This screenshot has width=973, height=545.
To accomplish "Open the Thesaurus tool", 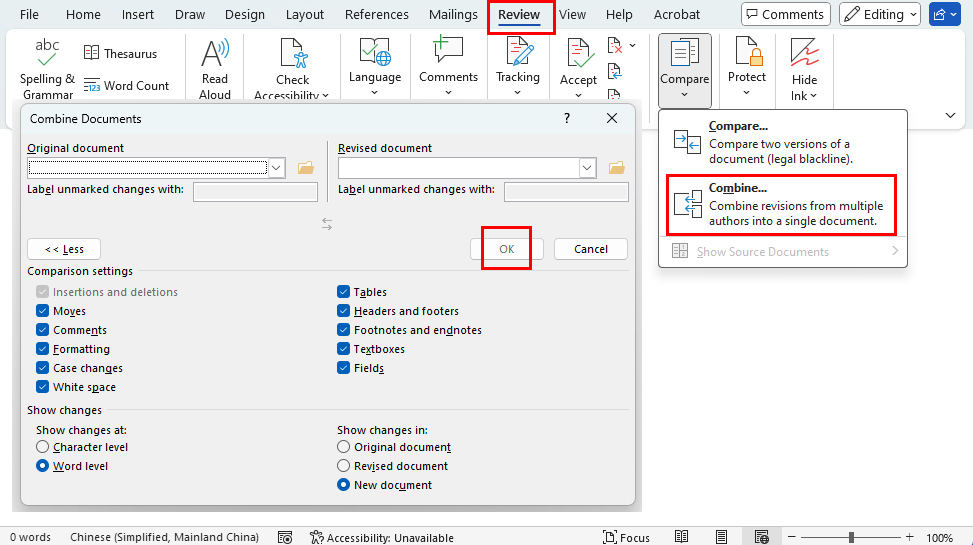I will pyautogui.click(x=92, y=53).
